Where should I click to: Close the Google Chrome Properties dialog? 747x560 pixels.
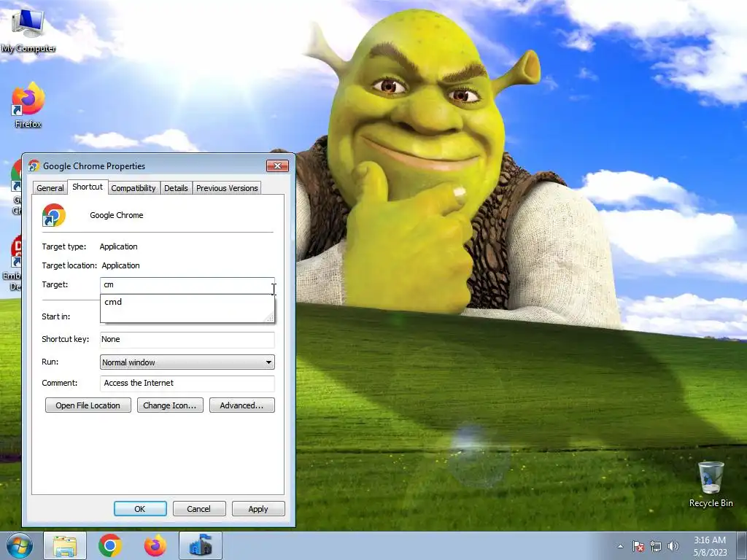pyautogui.click(x=277, y=166)
